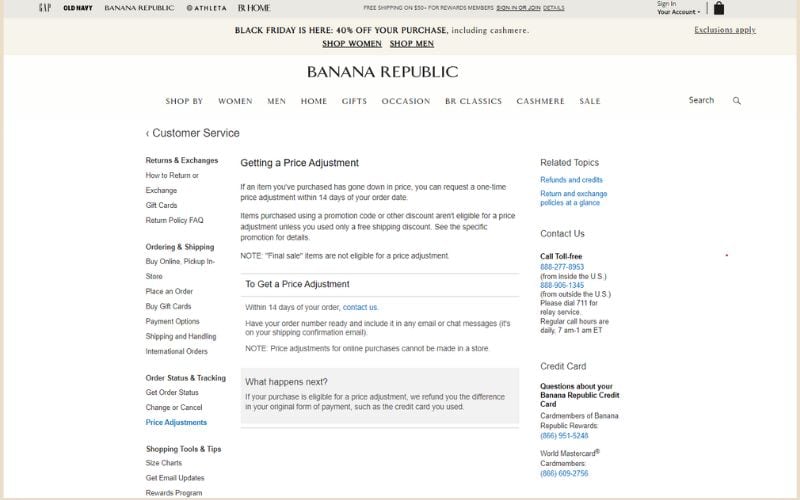The image size is (800, 500).
Task: Open the Old Navy brand logo
Action: [78, 8]
